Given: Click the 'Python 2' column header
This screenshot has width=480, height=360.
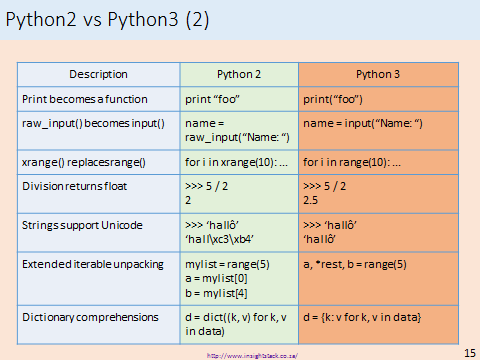Looking at the screenshot, I should pyautogui.click(x=239, y=74).
